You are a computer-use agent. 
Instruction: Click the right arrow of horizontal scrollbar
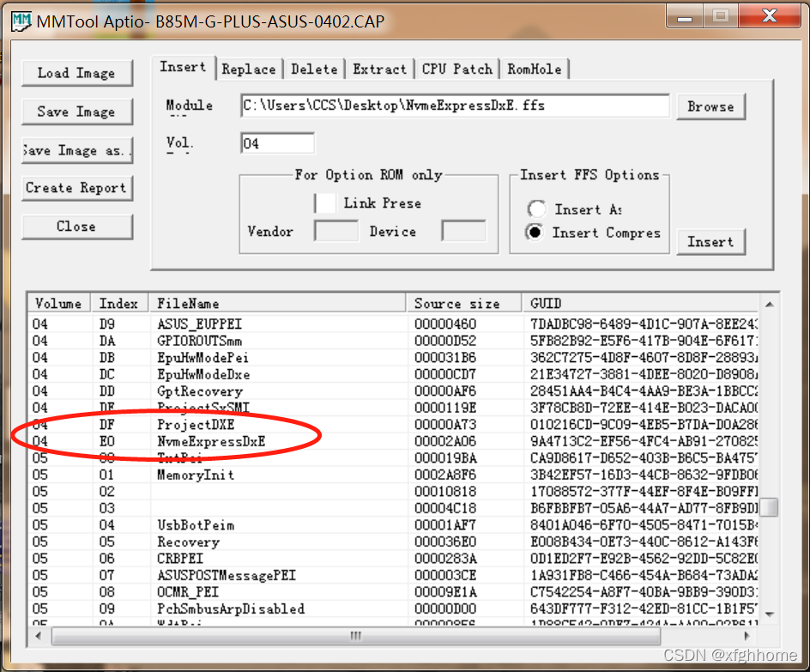point(747,636)
